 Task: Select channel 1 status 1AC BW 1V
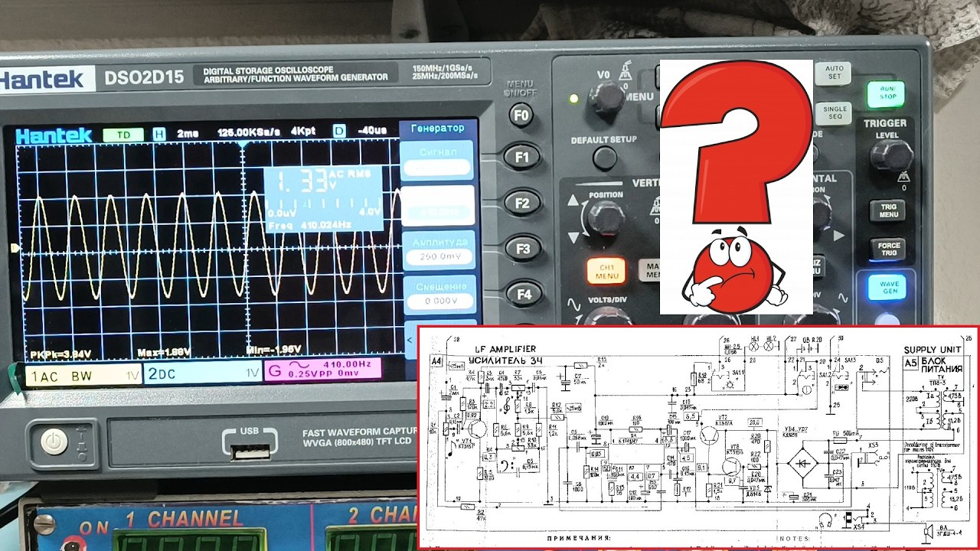point(83,376)
